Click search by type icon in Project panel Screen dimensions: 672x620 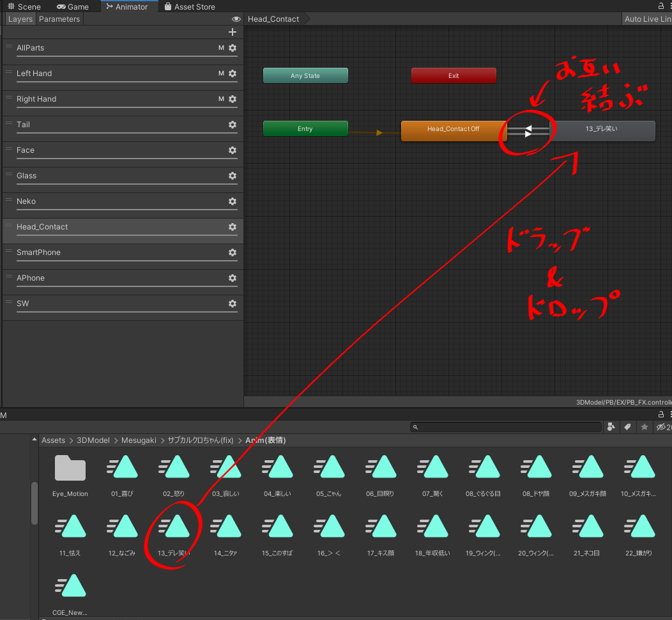(x=611, y=427)
